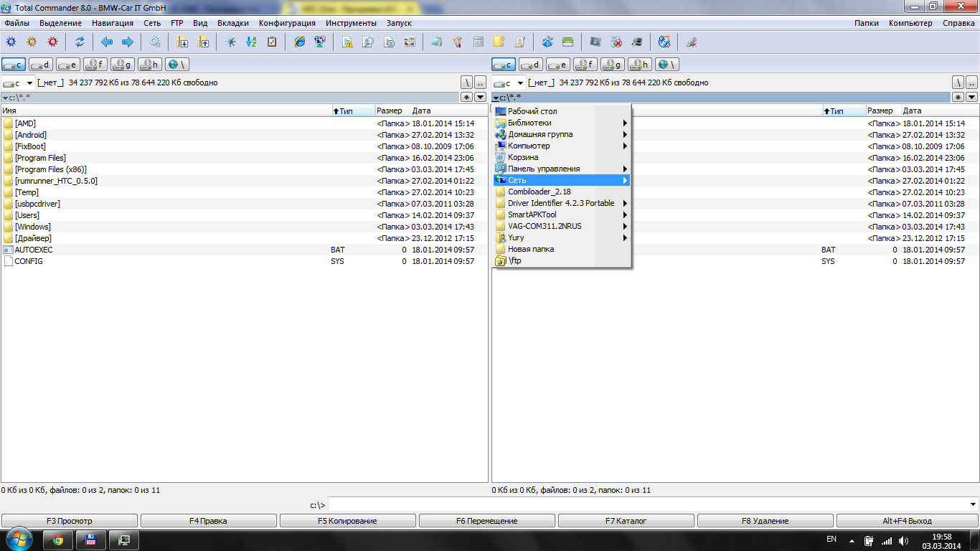The image size is (980, 551).
Task: Open the calculator from the toolbar
Action: pyautogui.click(x=478, y=42)
